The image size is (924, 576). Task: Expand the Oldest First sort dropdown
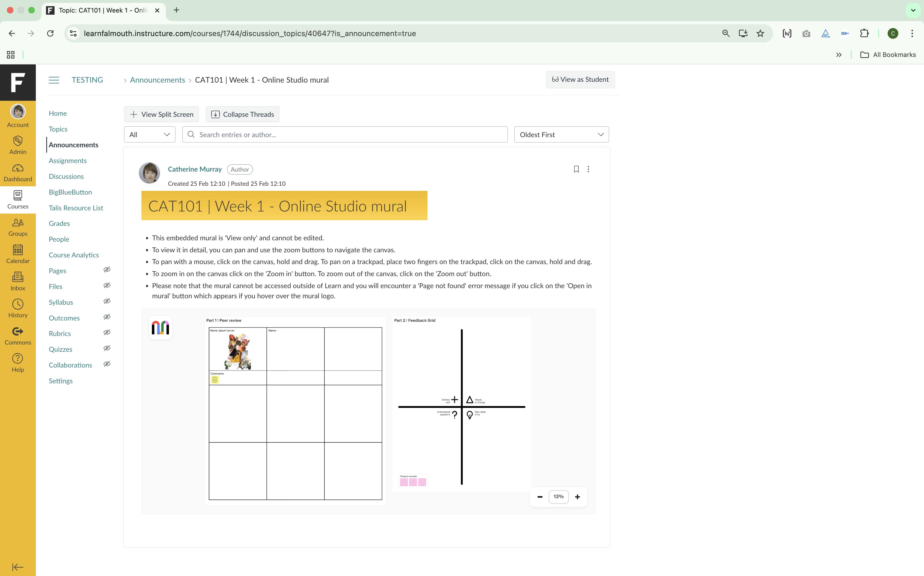(561, 134)
